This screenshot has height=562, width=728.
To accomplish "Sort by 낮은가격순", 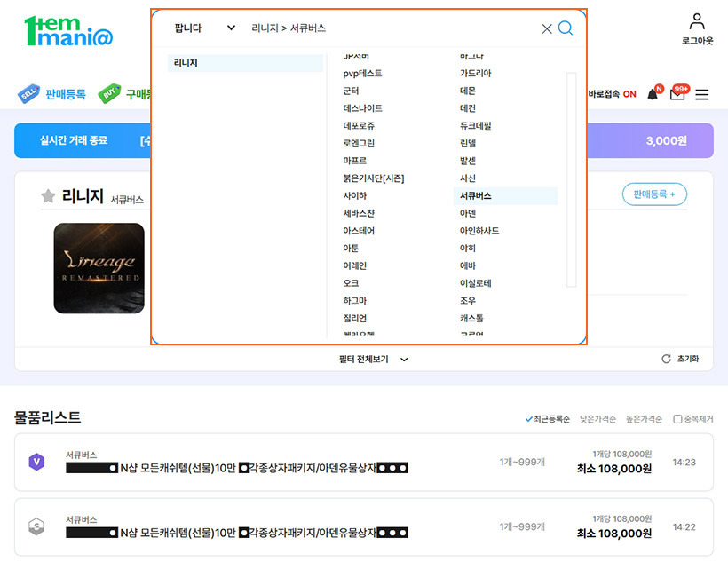I will tap(597, 418).
